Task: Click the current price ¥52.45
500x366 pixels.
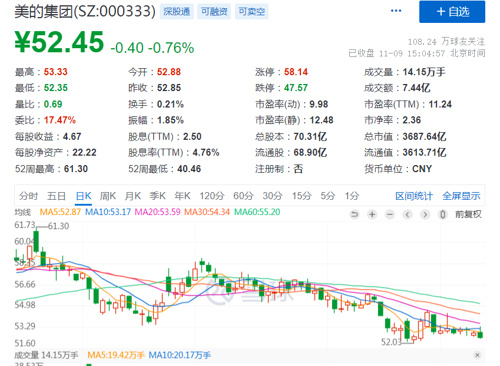Action: 59,42
